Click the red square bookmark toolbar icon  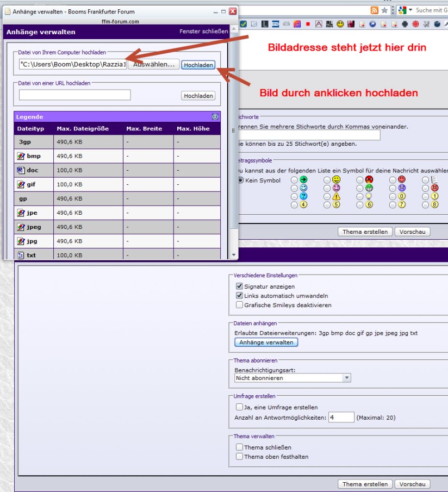click(x=308, y=24)
